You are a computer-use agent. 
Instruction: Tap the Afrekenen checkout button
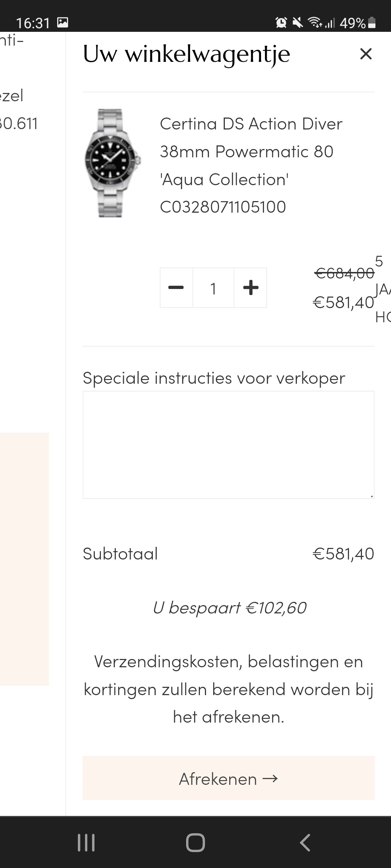pyautogui.click(x=228, y=778)
